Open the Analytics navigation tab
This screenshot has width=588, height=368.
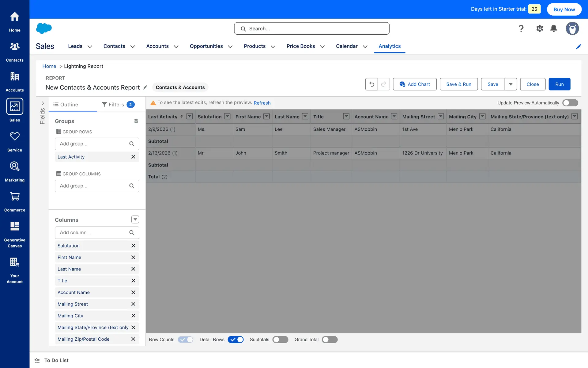389,46
